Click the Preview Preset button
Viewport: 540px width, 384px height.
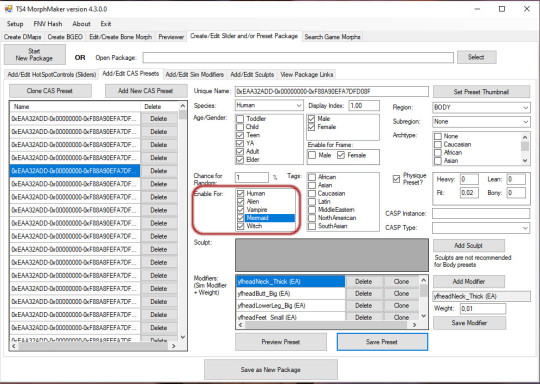click(281, 342)
